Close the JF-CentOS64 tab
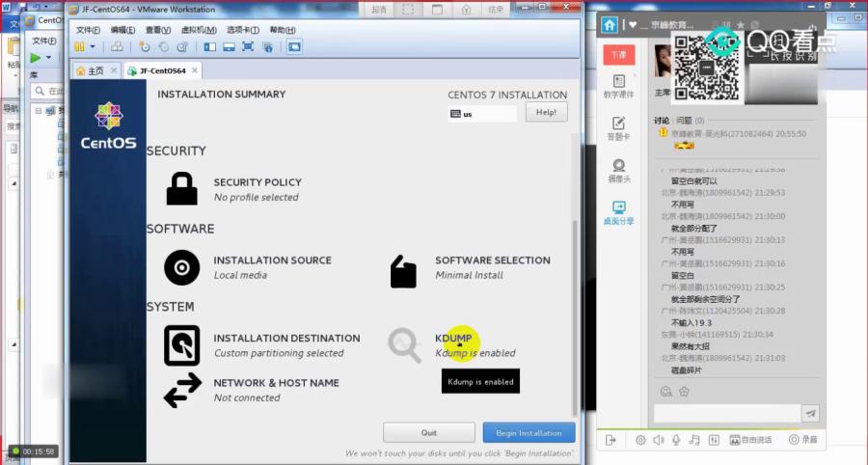This screenshot has width=868, height=465. click(x=194, y=70)
